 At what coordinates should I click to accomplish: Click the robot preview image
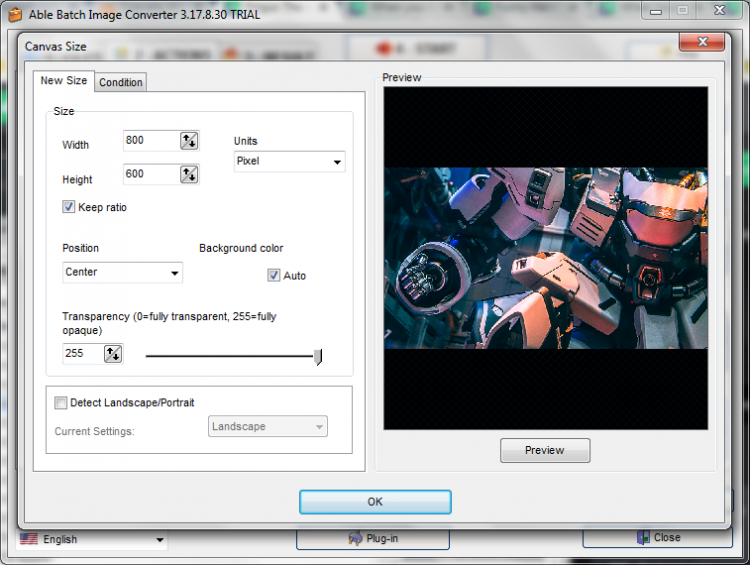546,258
